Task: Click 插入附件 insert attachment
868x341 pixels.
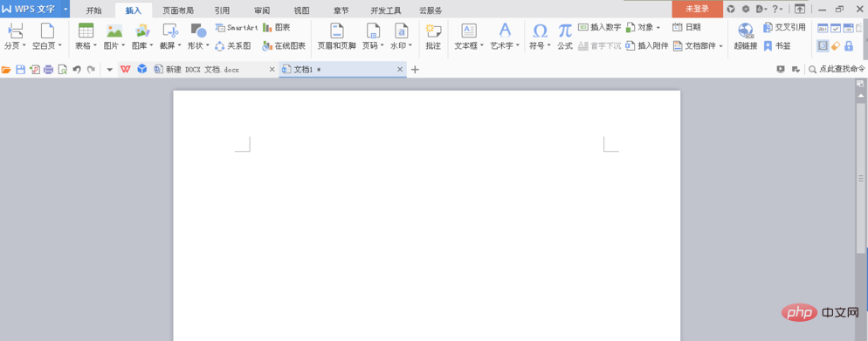Action: 646,46
